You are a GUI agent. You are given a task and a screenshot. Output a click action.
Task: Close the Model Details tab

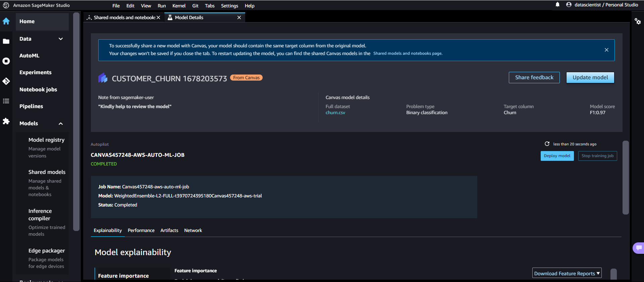click(239, 17)
